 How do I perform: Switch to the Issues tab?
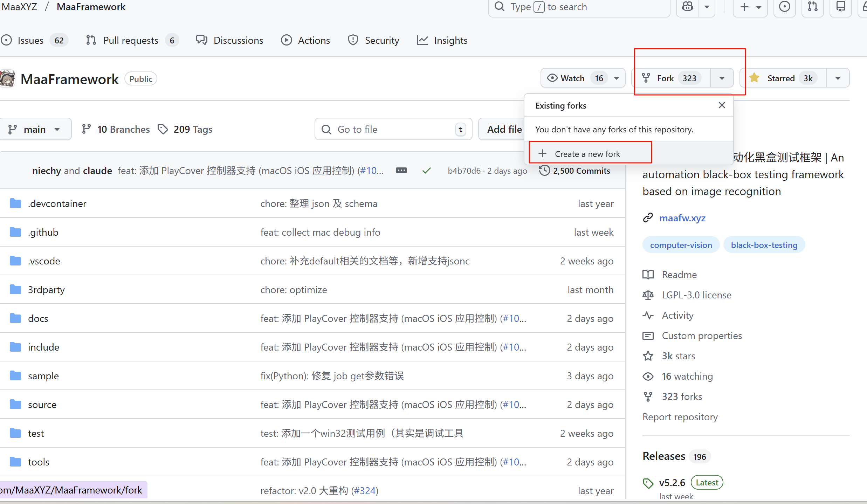[34, 40]
